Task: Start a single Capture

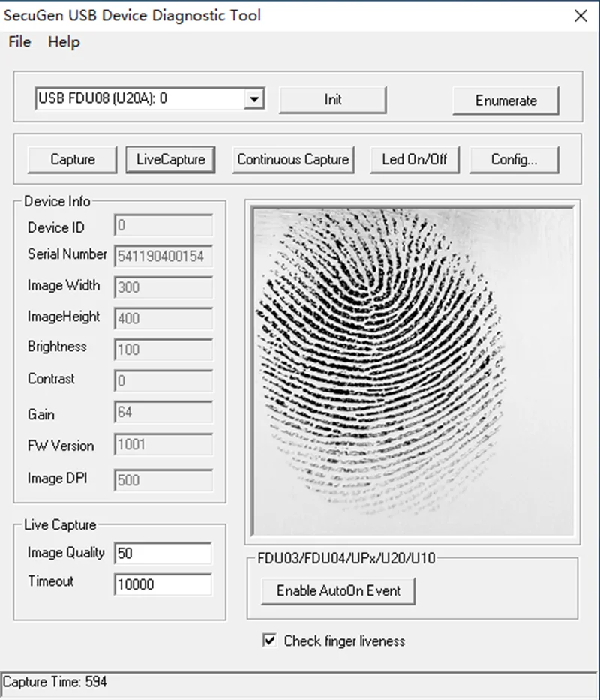Action: click(71, 159)
